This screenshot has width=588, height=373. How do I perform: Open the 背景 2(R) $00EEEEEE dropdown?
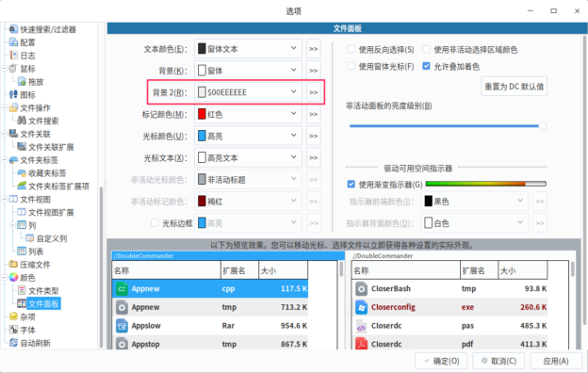(248, 92)
